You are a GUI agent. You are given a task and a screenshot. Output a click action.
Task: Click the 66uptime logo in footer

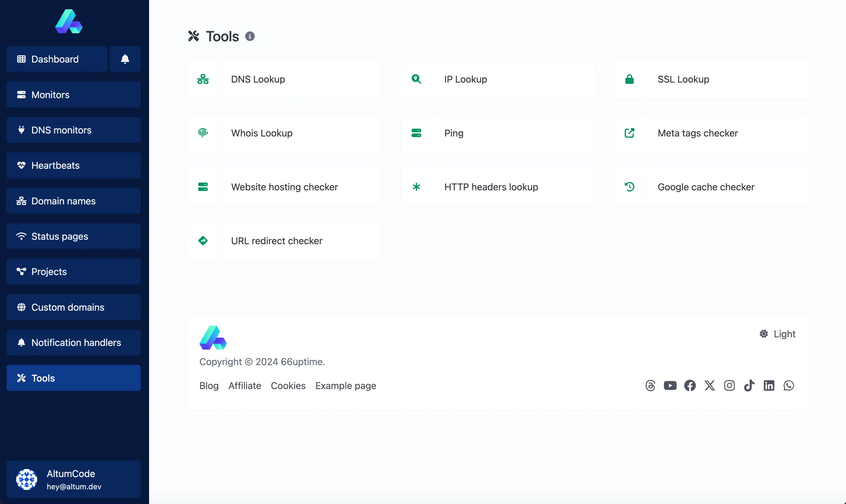[213, 337]
